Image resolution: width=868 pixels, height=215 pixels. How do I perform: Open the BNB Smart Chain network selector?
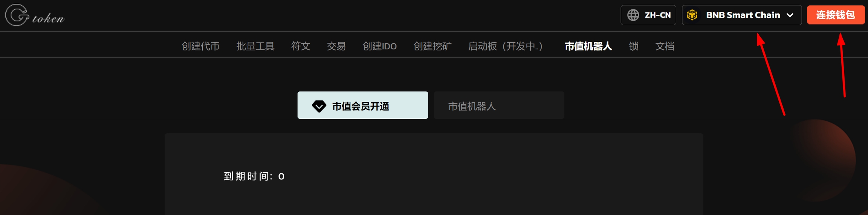(x=742, y=15)
